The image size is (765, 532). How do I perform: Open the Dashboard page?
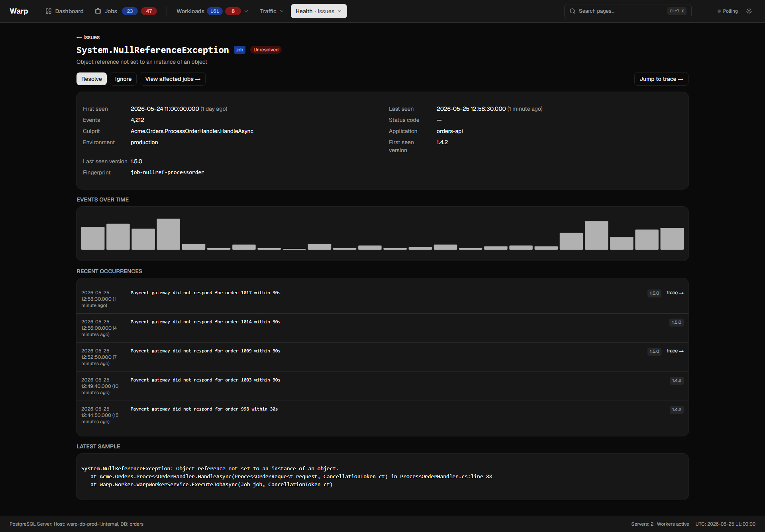(x=65, y=11)
